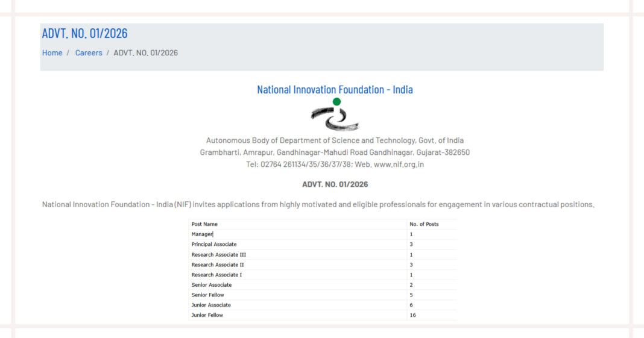The width and height of the screenshot is (644, 338).
Task: Click the telephone and website contact line
Action: click(x=335, y=164)
